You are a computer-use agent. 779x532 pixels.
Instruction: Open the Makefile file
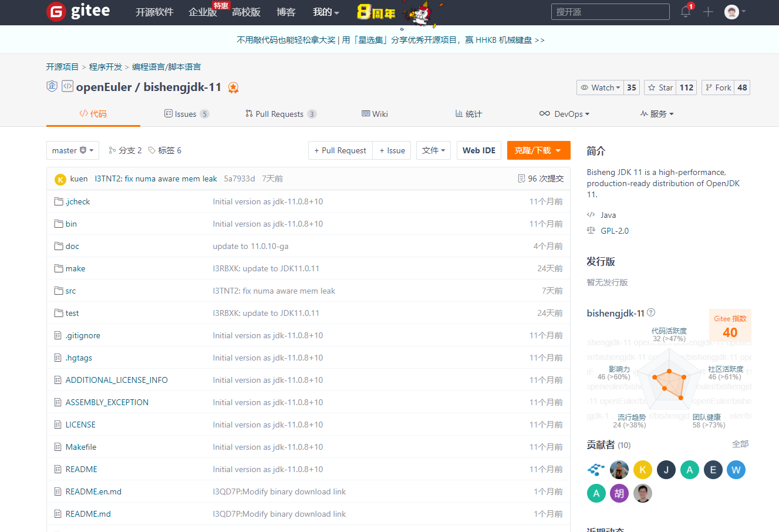81,447
